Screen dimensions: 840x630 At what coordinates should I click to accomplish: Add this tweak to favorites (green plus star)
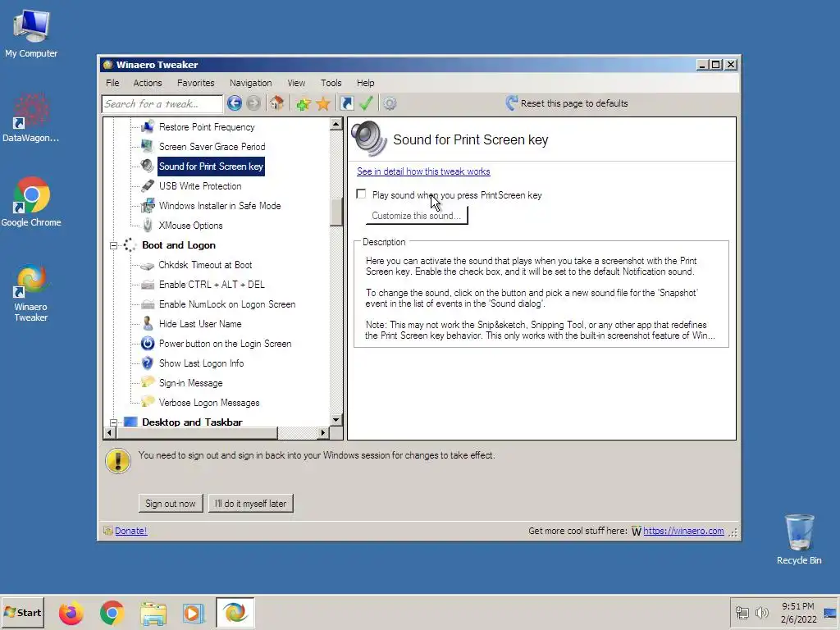pyautogui.click(x=304, y=103)
